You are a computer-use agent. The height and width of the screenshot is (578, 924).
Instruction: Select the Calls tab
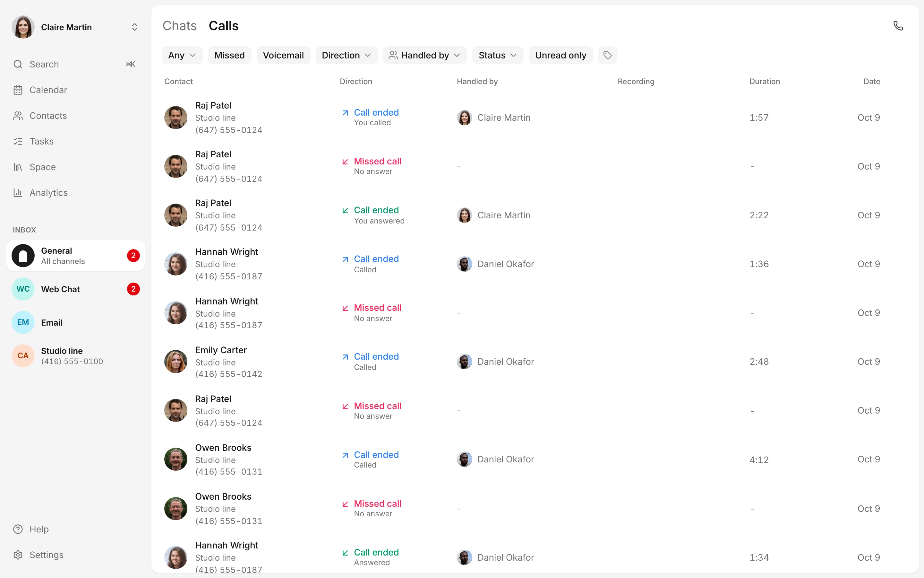(x=223, y=26)
